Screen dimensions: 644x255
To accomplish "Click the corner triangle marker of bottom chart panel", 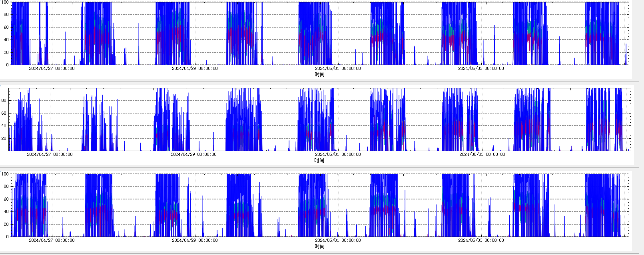I will [1, 171].
